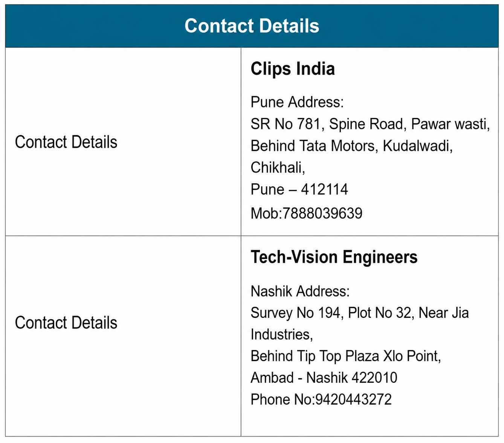This screenshot has width=504, height=443.
Task: Click the Mob: label before the Pune number
Action: [x=267, y=213]
